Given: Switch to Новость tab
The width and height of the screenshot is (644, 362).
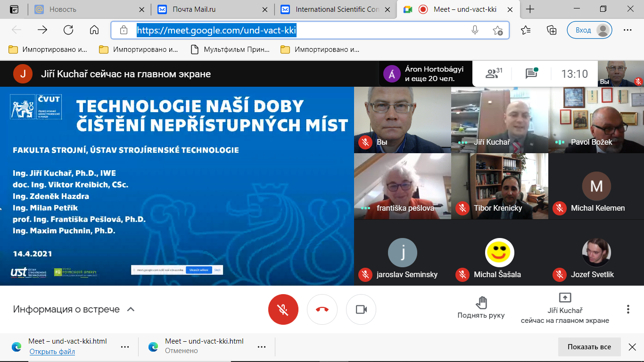Looking at the screenshot, I should tap(90, 9).
